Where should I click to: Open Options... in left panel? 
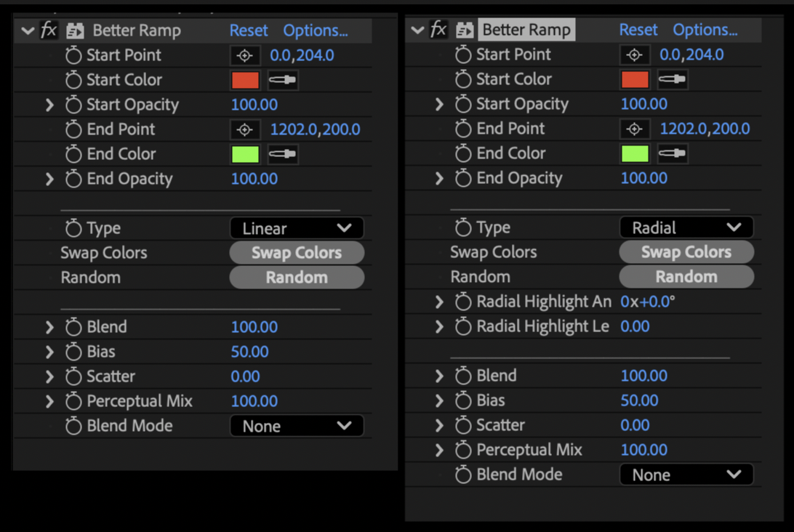316,31
